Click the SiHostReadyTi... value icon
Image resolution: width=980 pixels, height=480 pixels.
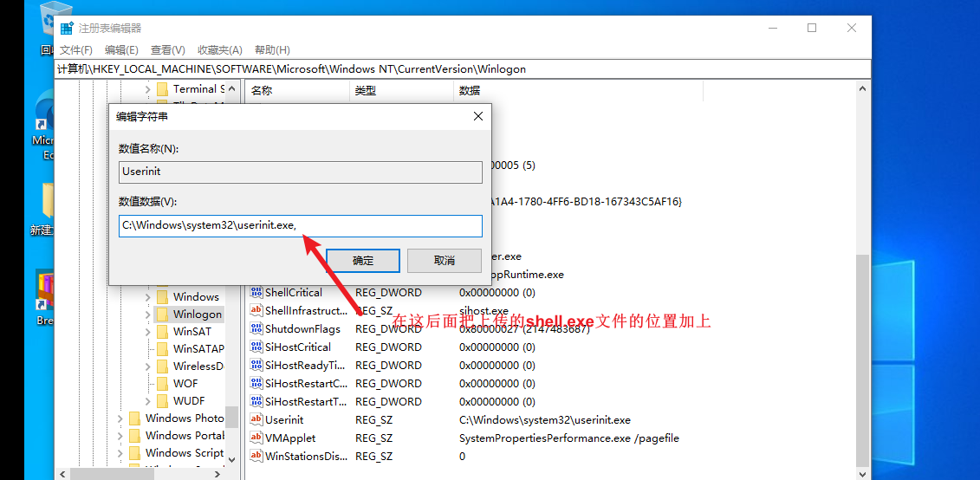(x=256, y=365)
